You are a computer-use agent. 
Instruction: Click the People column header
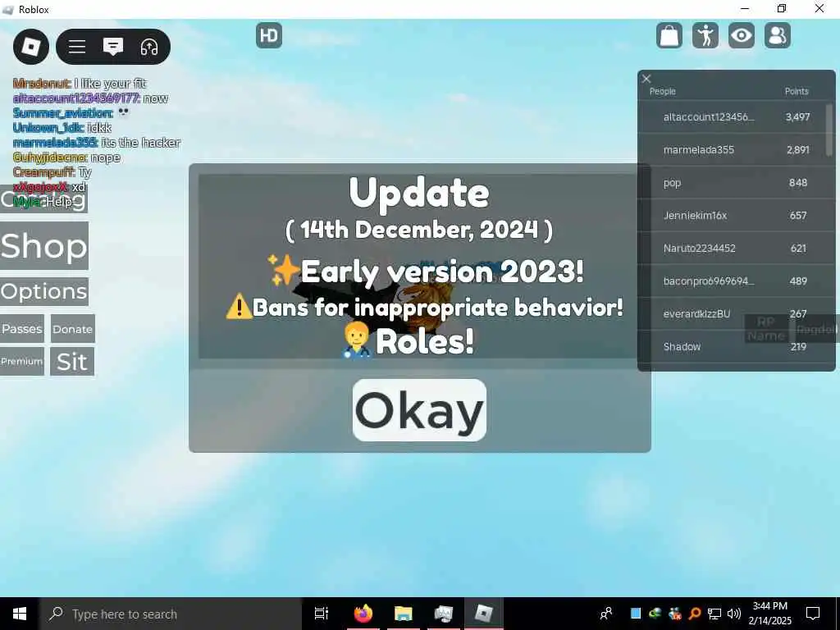(662, 91)
